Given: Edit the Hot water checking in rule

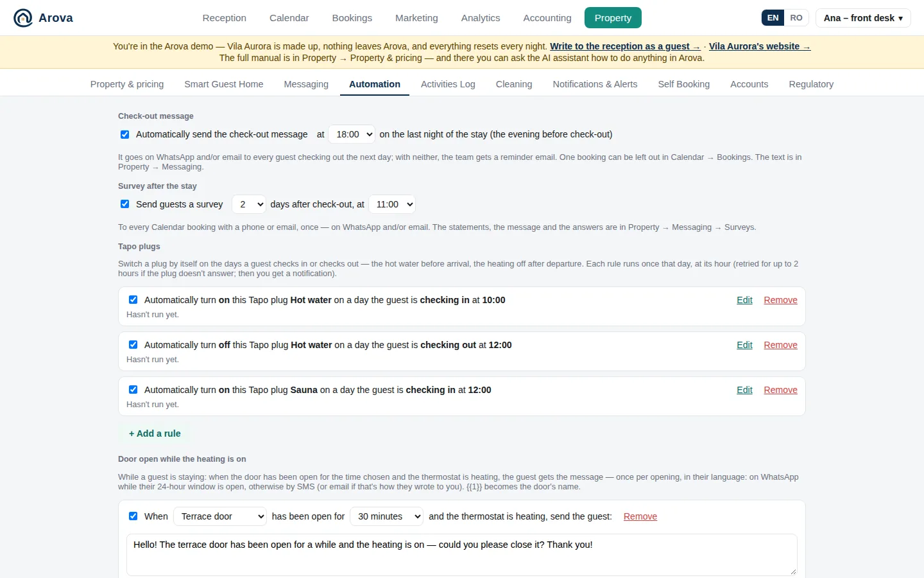Looking at the screenshot, I should pos(744,300).
